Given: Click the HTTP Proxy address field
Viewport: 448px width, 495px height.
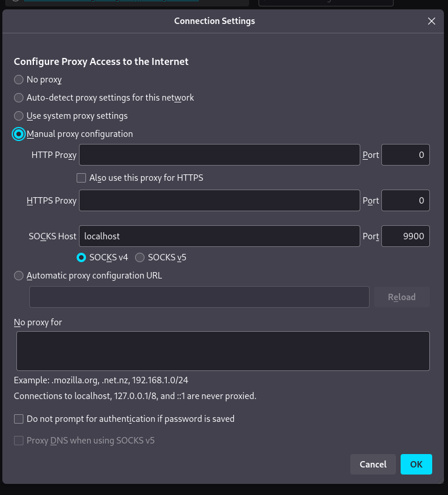Looking at the screenshot, I should [219, 155].
